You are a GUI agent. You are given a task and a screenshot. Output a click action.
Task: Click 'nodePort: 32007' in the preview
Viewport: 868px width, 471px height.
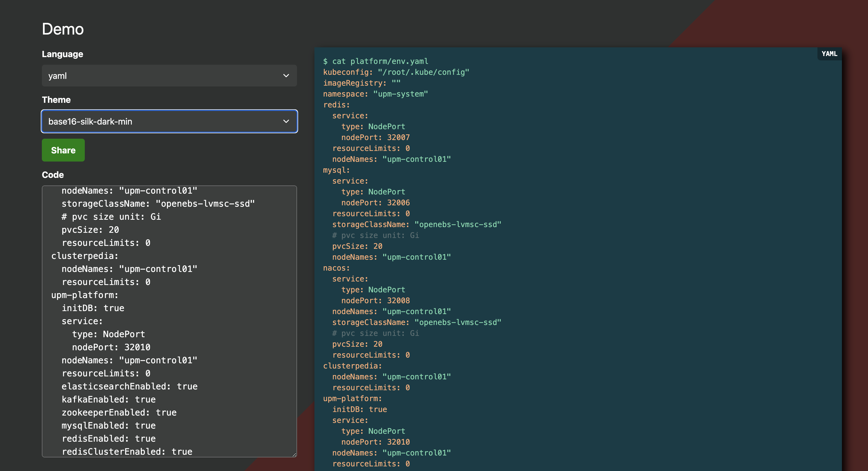(375, 138)
